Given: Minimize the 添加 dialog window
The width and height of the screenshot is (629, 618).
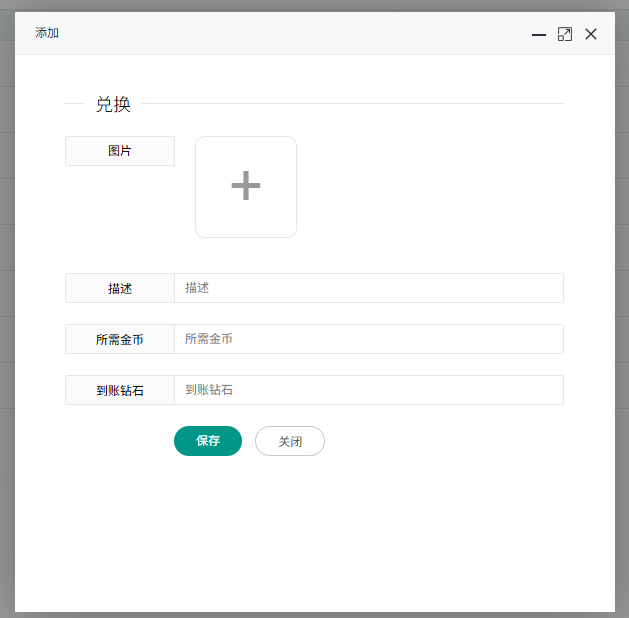Looking at the screenshot, I should [x=539, y=34].
